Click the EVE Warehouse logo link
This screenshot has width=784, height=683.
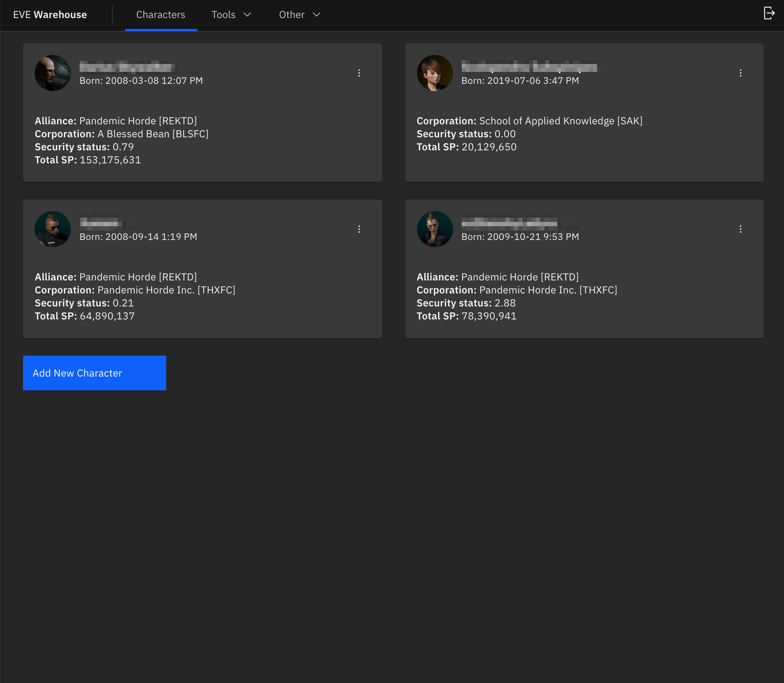point(50,15)
